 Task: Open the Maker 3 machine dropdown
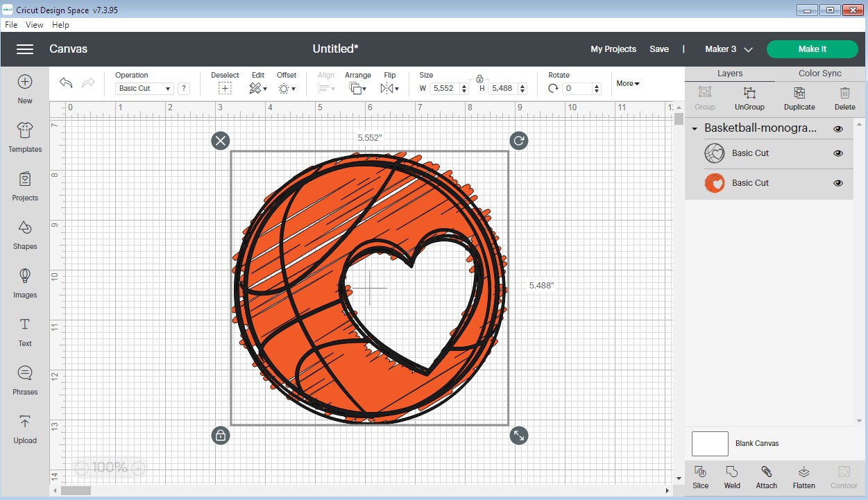pos(727,49)
